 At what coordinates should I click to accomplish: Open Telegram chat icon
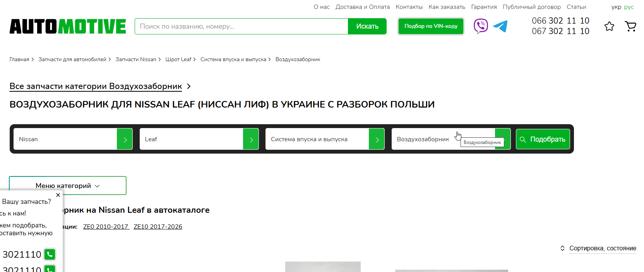tap(500, 26)
